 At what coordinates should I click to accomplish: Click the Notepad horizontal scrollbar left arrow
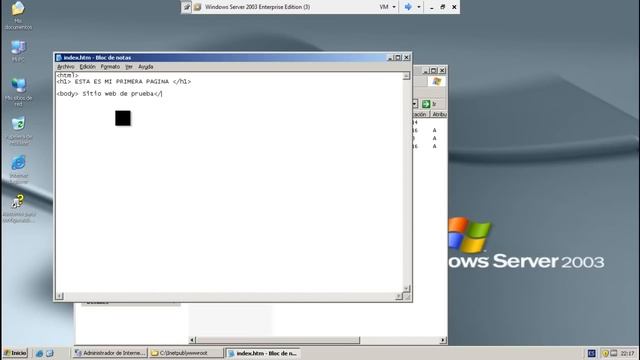(60, 296)
